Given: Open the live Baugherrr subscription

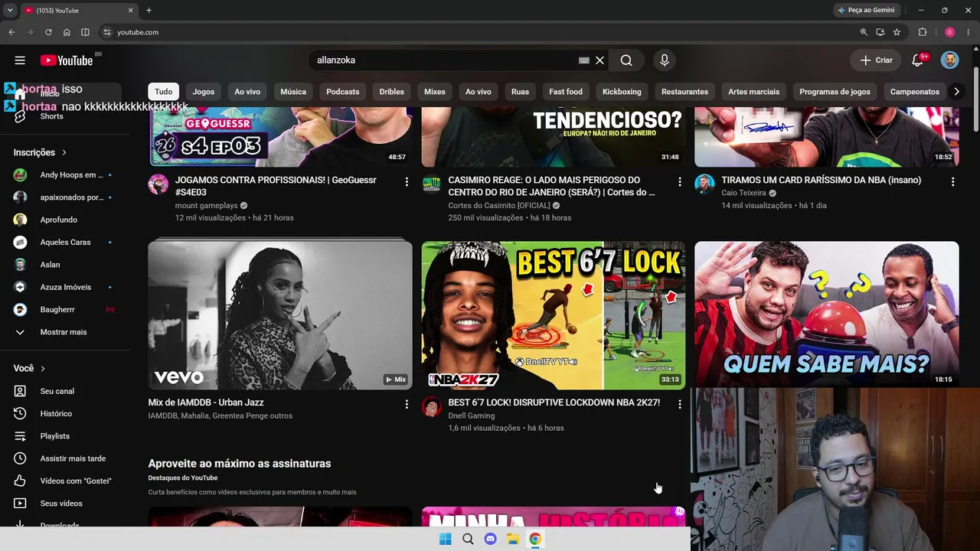Looking at the screenshot, I should coord(64,310).
